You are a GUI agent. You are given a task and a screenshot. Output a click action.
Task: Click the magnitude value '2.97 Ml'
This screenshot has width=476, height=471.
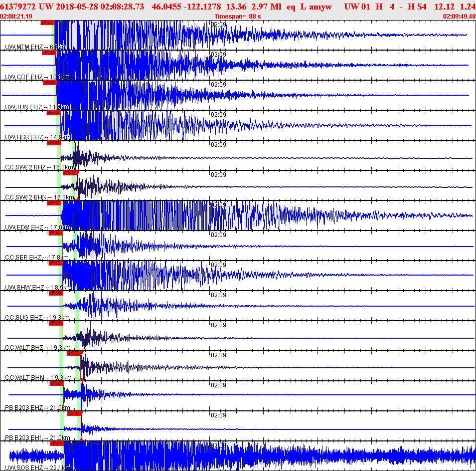click(266, 7)
